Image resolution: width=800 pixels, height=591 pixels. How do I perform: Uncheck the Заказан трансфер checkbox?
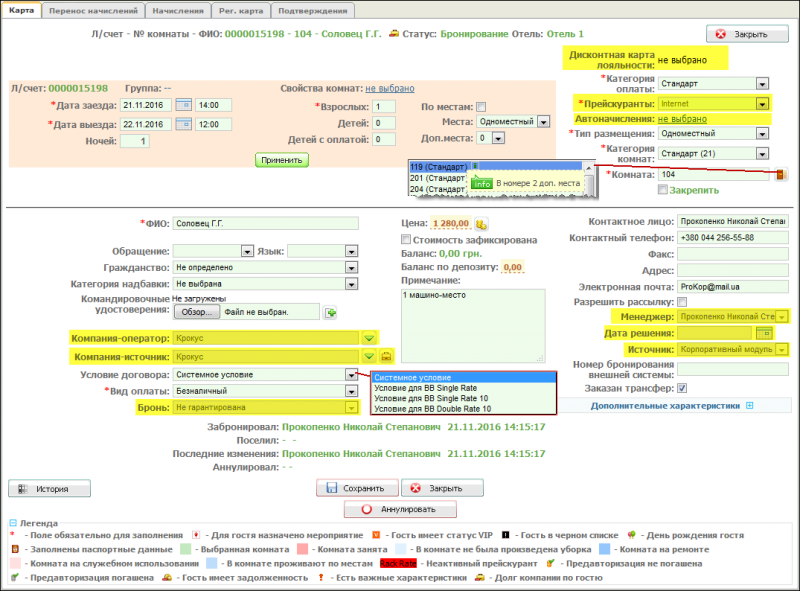pos(682,388)
